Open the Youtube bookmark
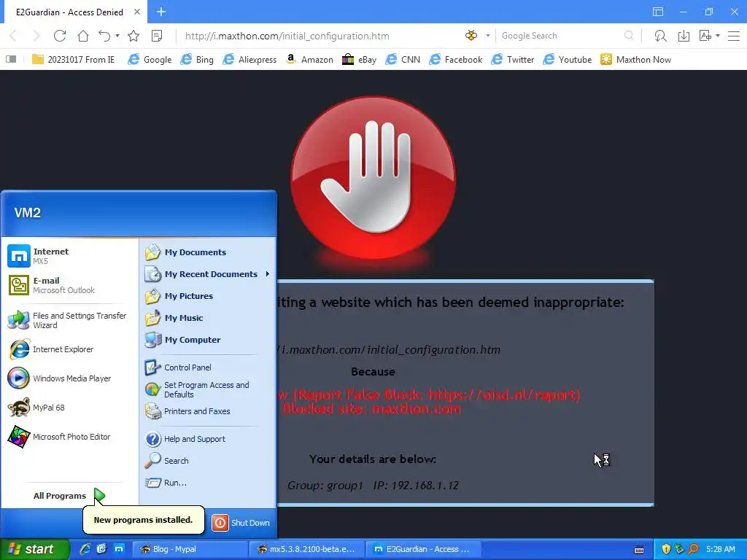 (568, 60)
